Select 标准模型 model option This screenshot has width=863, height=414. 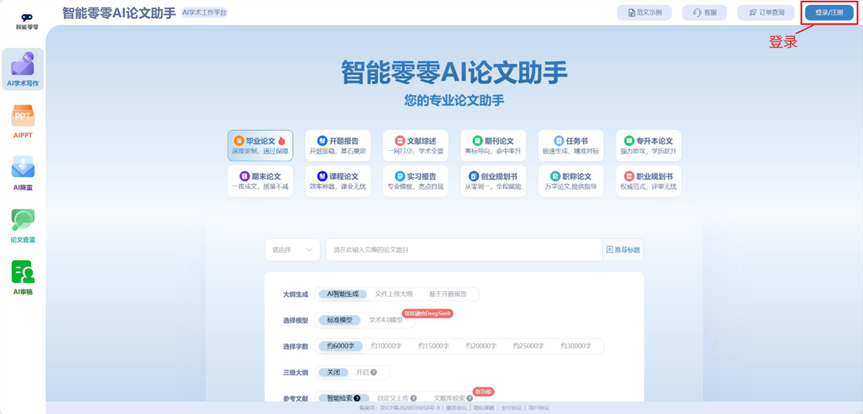(339, 320)
